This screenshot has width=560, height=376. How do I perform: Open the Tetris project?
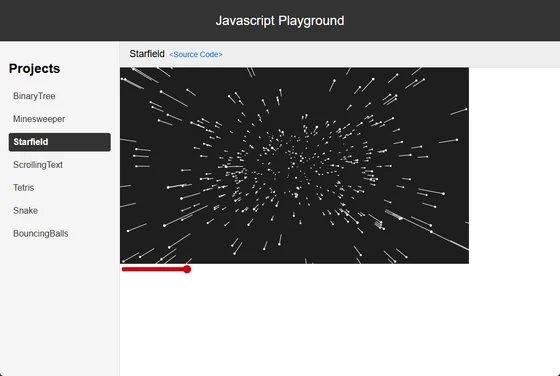(x=24, y=188)
